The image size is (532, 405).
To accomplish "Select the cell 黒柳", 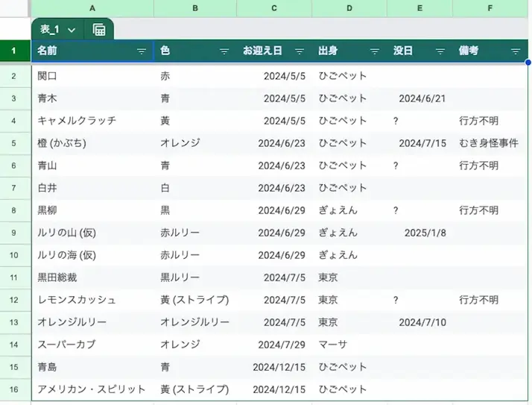I will tap(92, 210).
